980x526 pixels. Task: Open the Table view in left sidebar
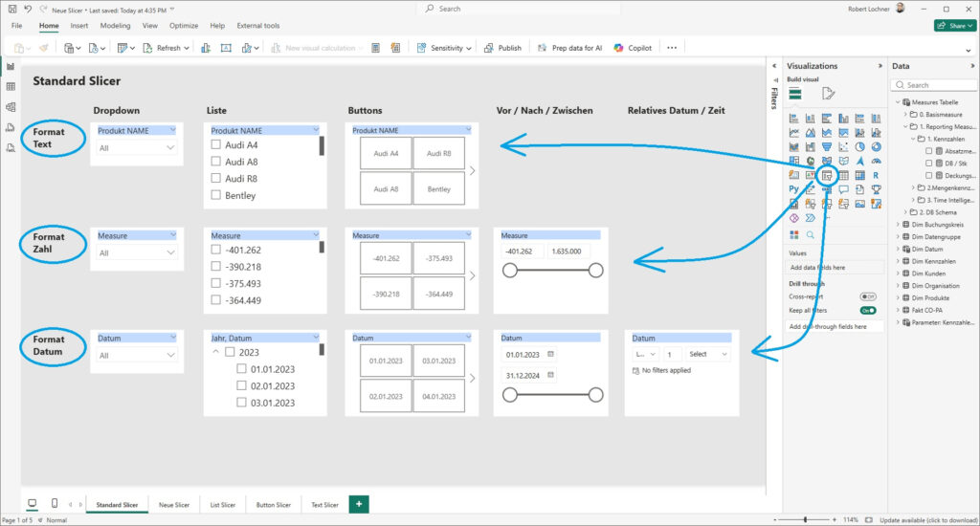pos(10,87)
